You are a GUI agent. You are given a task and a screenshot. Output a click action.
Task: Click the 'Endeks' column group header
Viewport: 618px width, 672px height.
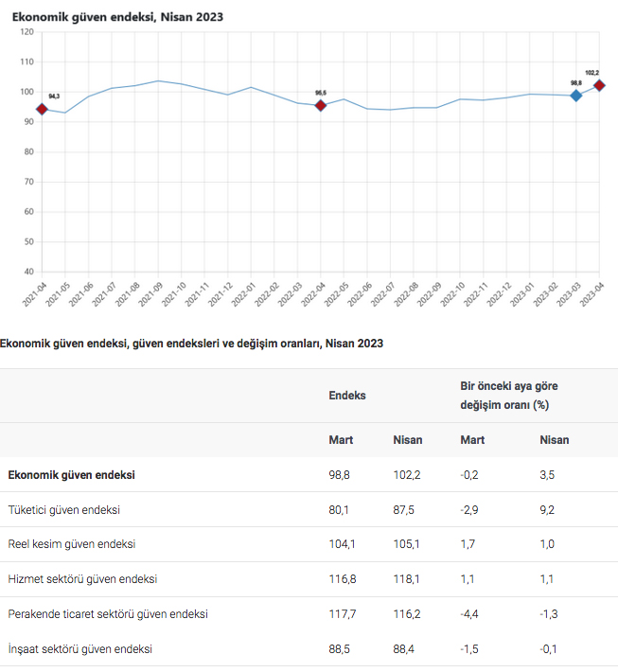(x=347, y=395)
